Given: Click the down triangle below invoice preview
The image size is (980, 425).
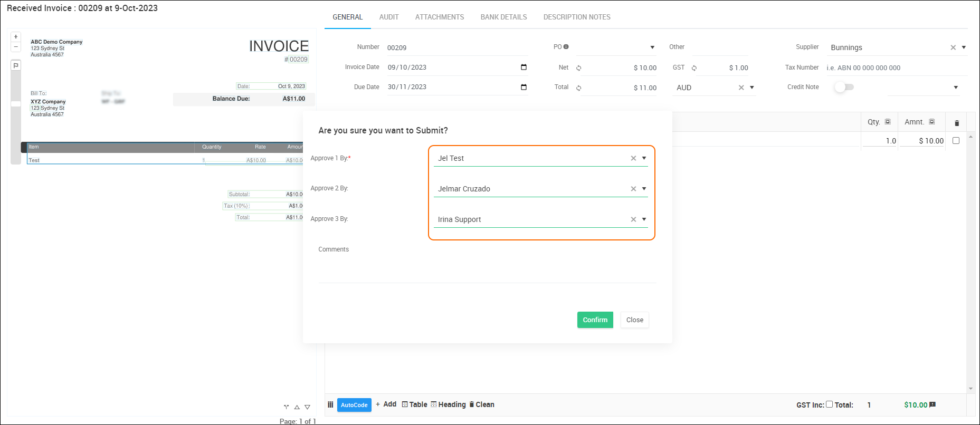Looking at the screenshot, I should (x=308, y=407).
